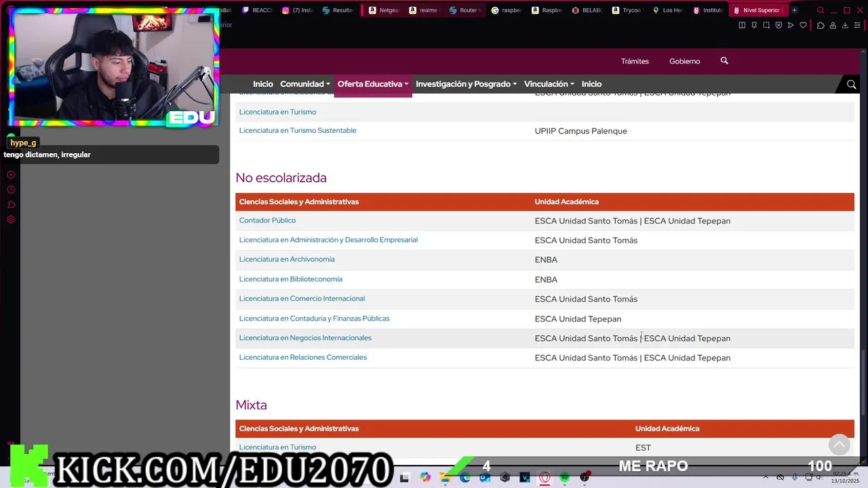Open Gobierno in the top bar

684,61
